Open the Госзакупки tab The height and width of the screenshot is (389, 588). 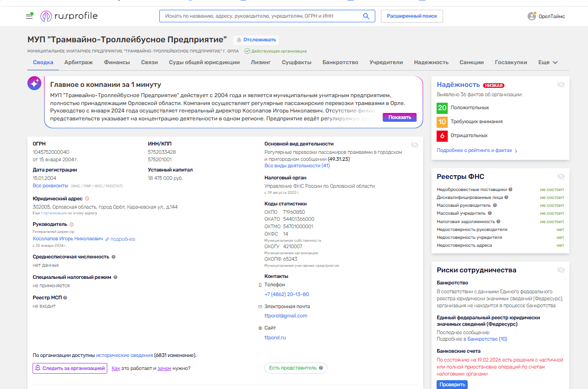coord(511,62)
